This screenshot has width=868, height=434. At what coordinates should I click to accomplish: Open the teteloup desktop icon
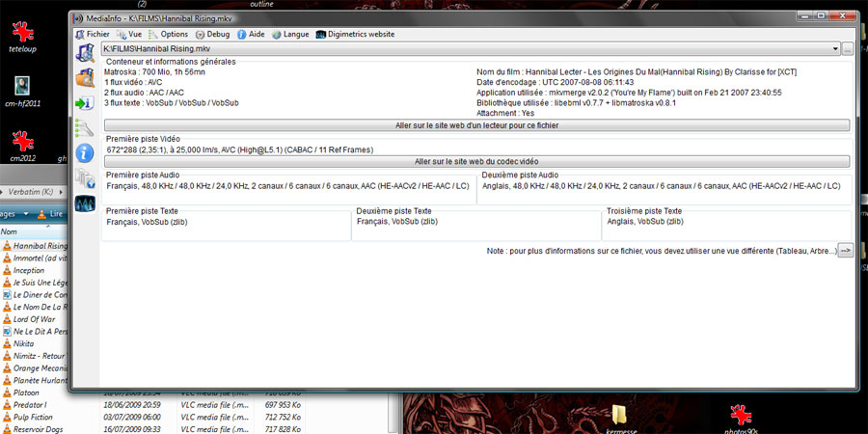point(23,37)
